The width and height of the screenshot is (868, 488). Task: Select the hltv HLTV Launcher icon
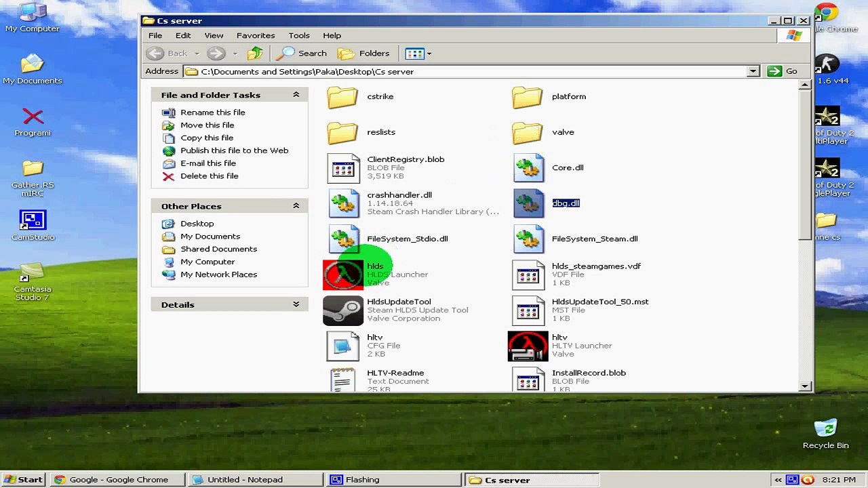click(528, 346)
